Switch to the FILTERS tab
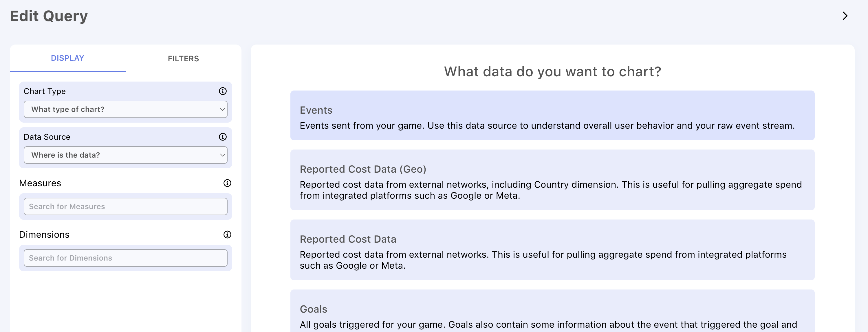Screen dimensions: 868x332 tap(183, 59)
